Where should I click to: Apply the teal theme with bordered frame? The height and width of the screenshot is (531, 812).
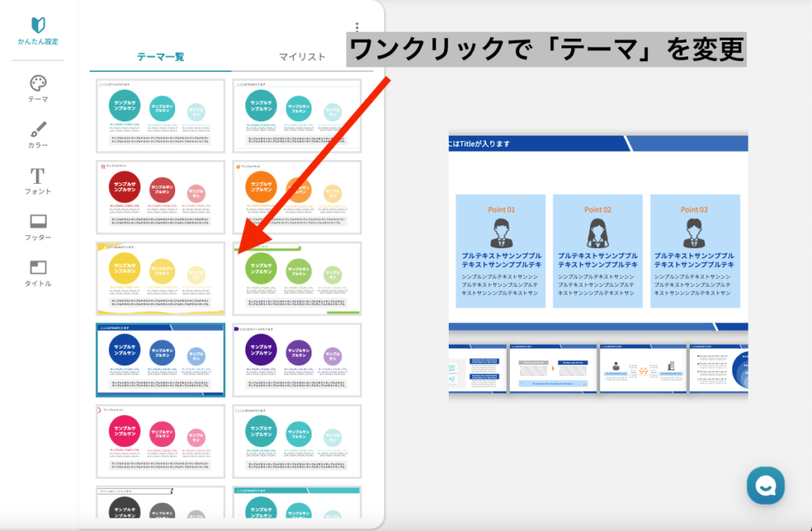click(x=297, y=116)
